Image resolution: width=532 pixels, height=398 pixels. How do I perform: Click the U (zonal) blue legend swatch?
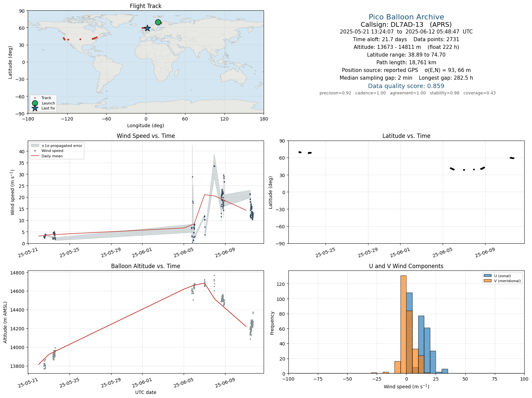(x=487, y=276)
